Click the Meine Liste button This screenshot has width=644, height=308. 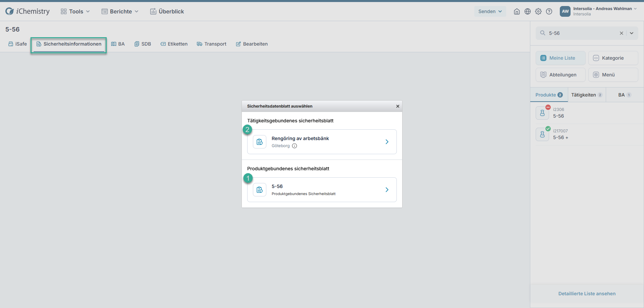[x=560, y=58]
